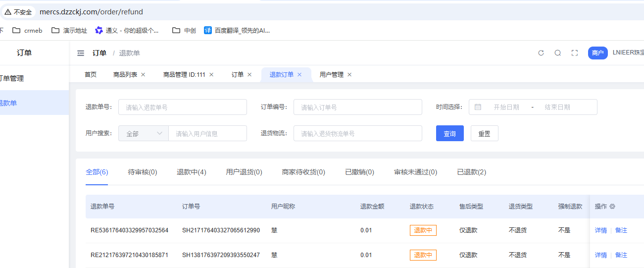Toggle fullscreen mode icon
Screen dimensions: 644x268
(x=575, y=53)
